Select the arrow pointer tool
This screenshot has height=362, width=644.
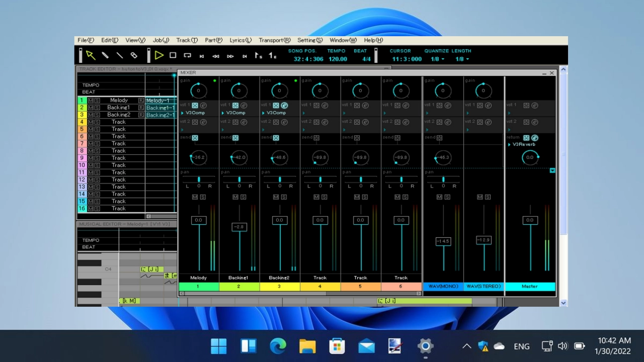(x=91, y=55)
